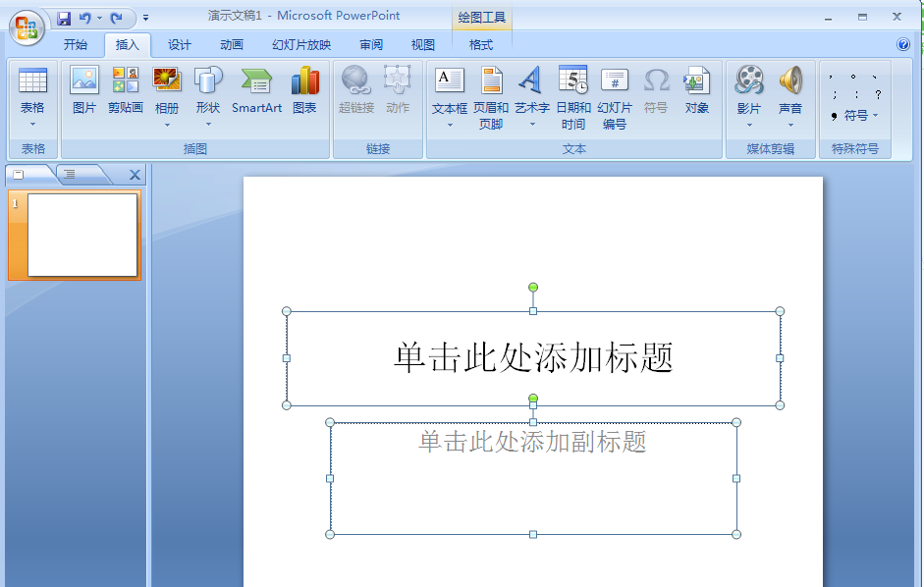
Task: Insert a 文本框 text box
Action: [x=450, y=89]
